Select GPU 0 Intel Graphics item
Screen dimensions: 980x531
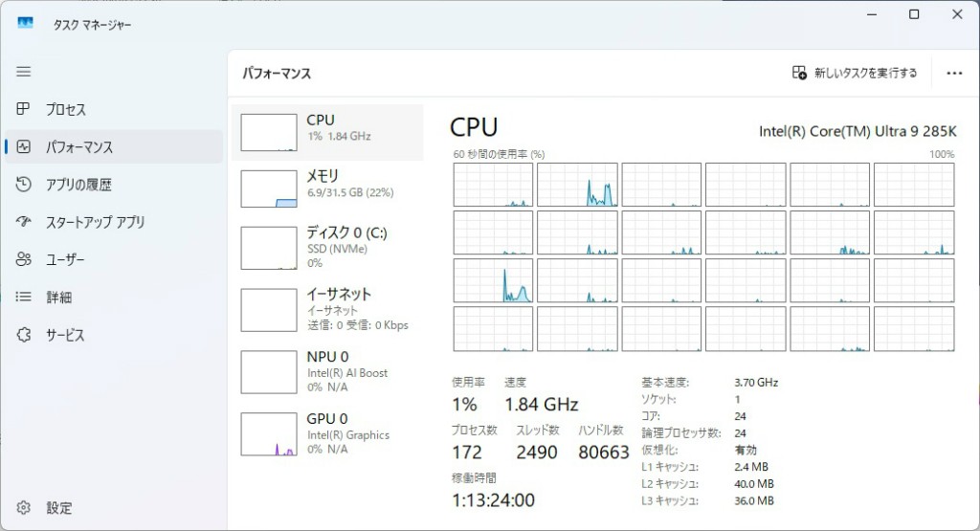[327, 433]
